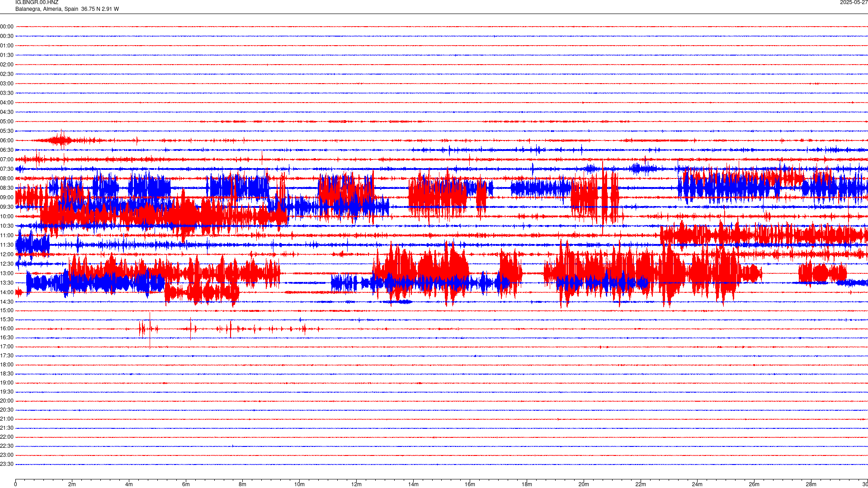Image resolution: width=868 pixels, height=488 pixels.
Task: Select the 13:30 trace time label
Action: [7, 283]
